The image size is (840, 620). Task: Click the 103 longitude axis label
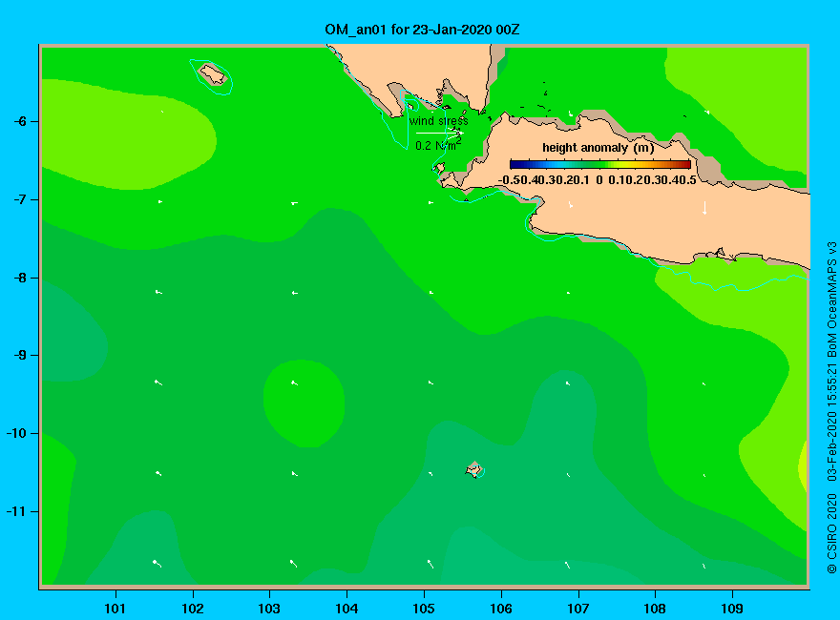coord(269,609)
